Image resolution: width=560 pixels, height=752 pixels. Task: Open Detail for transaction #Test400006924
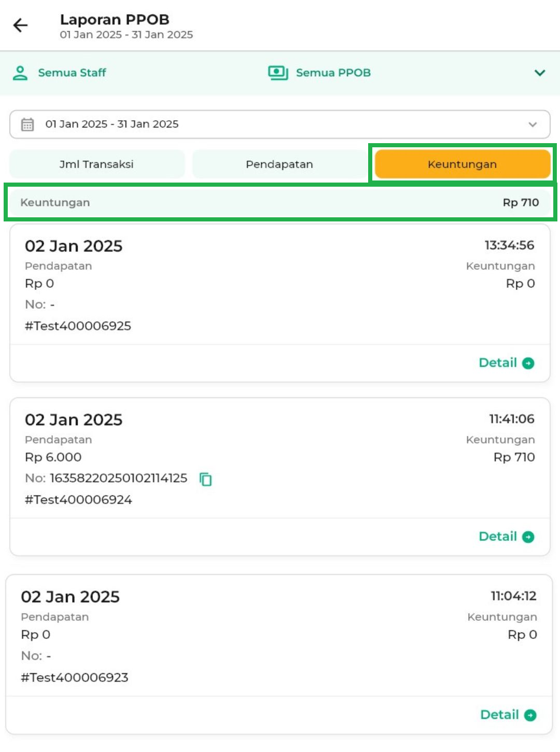coord(498,537)
